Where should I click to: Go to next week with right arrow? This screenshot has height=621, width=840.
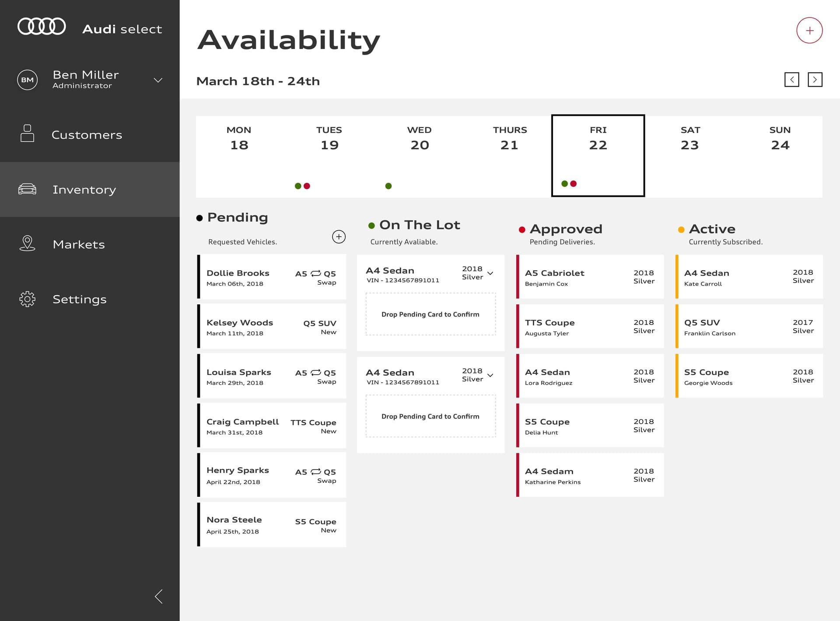[815, 80]
